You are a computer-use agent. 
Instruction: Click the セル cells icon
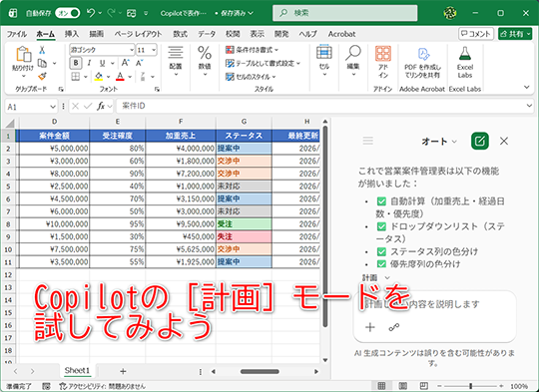tap(324, 53)
